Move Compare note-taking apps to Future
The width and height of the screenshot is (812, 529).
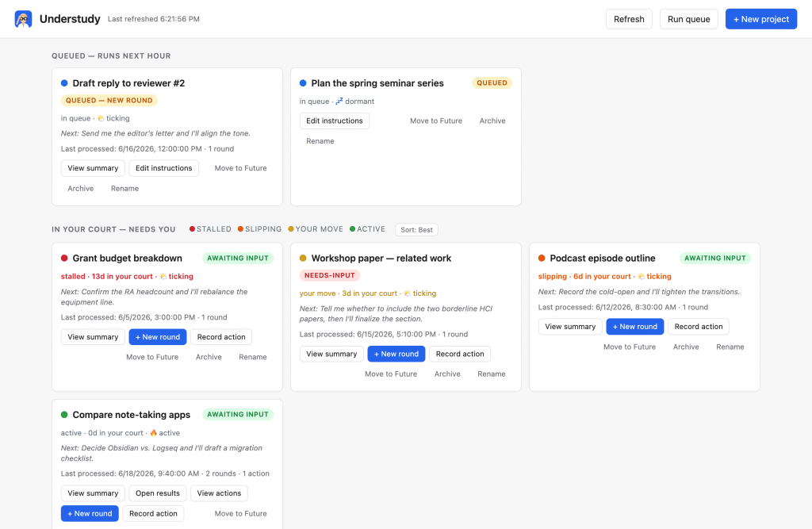240,513
